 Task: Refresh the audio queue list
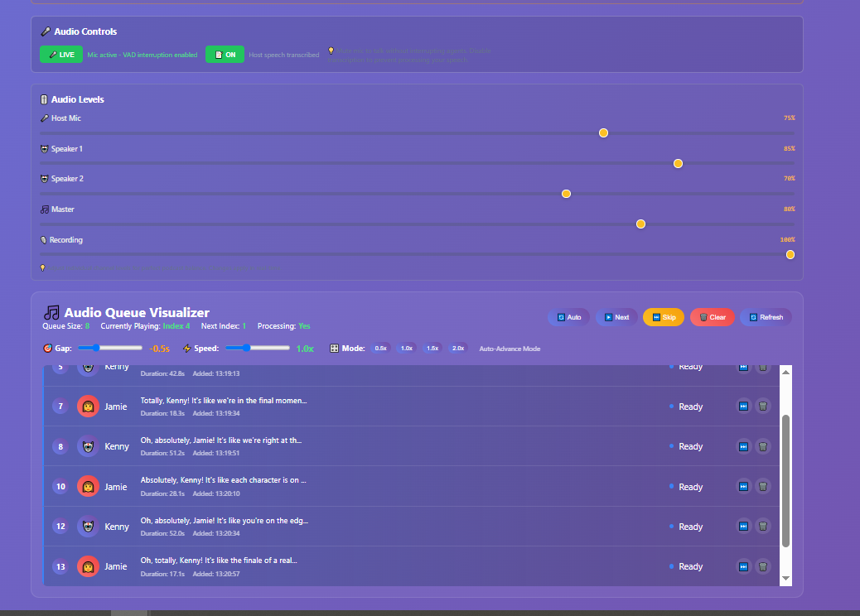click(766, 316)
